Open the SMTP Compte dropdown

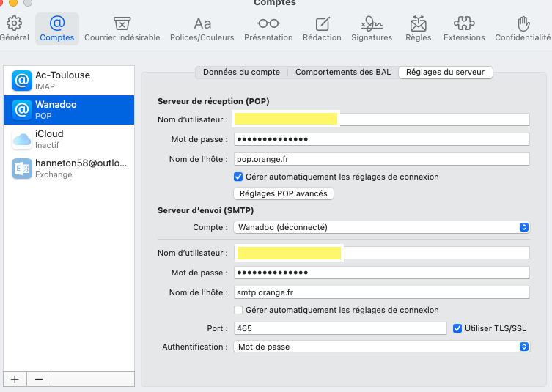point(381,227)
